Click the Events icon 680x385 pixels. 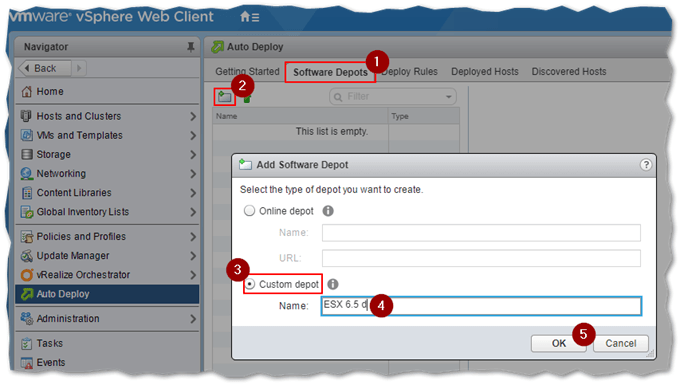pos(26,362)
